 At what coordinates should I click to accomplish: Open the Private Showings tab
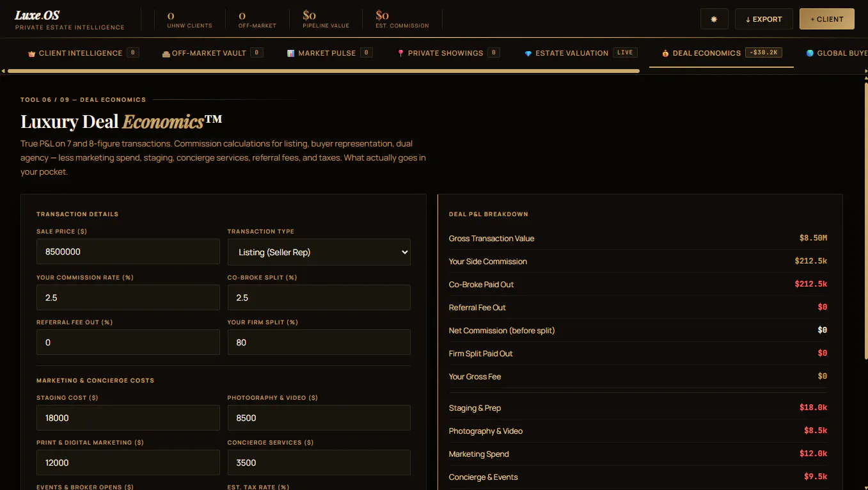(448, 53)
